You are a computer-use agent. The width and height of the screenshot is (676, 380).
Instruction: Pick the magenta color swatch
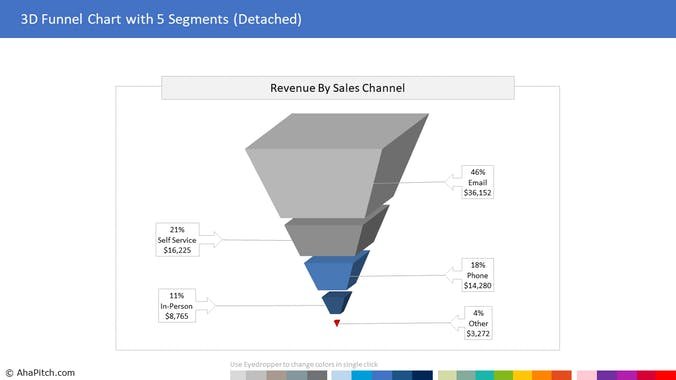tap(626, 375)
